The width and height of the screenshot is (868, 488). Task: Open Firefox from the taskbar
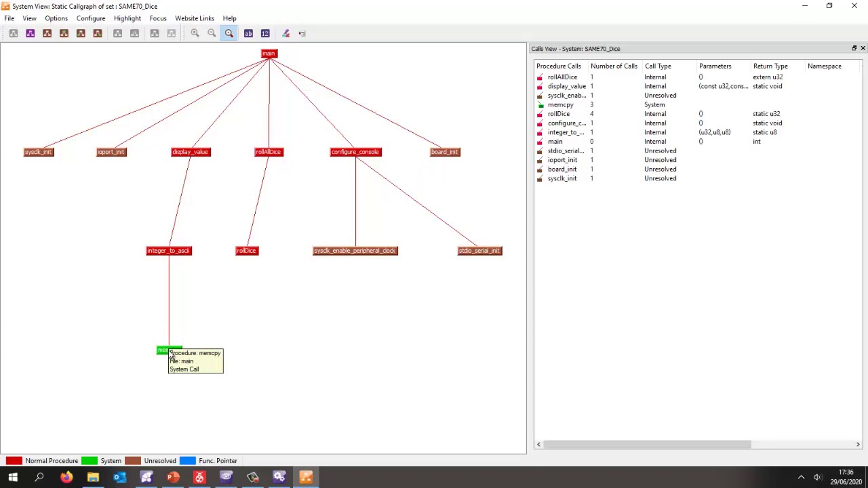[x=66, y=477]
